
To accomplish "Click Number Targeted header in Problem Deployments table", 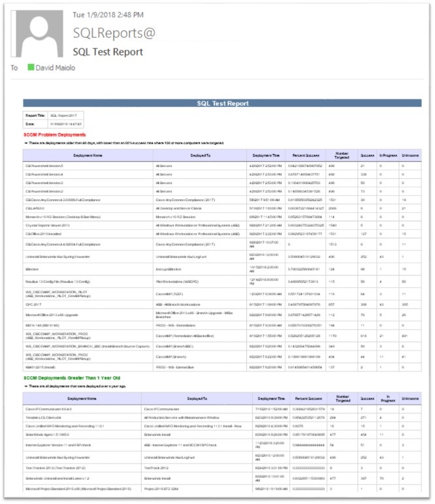I will pos(342,155).
